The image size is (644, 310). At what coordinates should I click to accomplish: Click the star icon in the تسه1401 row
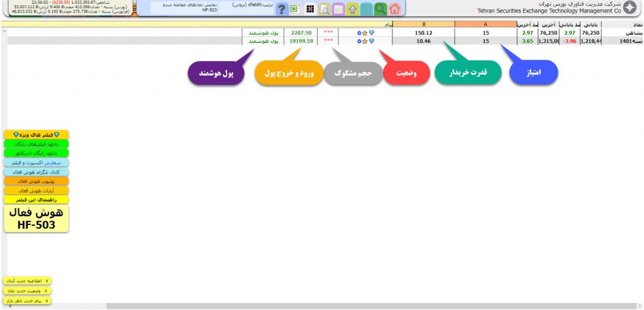(x=365, y=41)
